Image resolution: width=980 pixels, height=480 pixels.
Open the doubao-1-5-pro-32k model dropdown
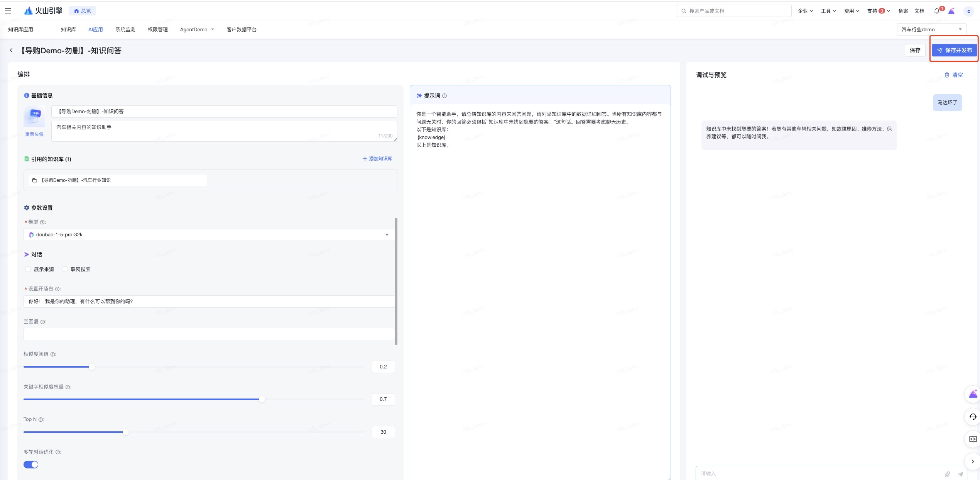pyautogui.click(x=209, y=235)
